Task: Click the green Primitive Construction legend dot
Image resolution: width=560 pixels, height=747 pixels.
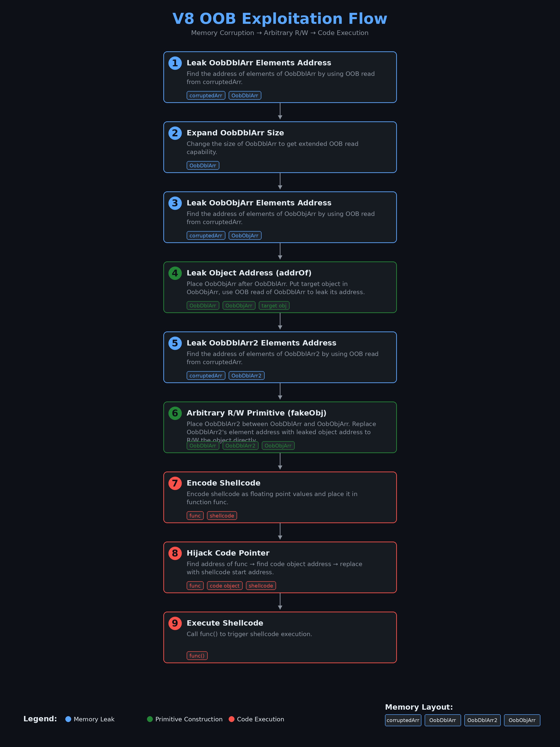Action: (x=150, y=719)
